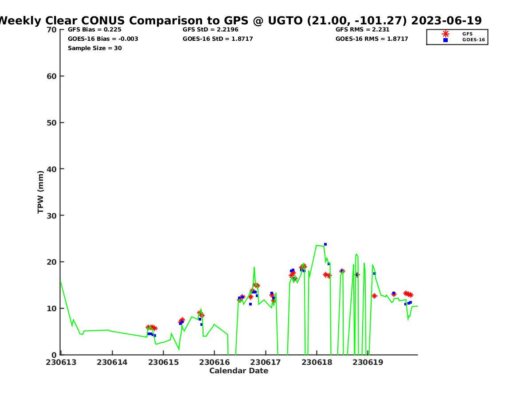532x399 pixels.
Task: Click the TPW (mm) y-axis label
Action: coord(40,192)
